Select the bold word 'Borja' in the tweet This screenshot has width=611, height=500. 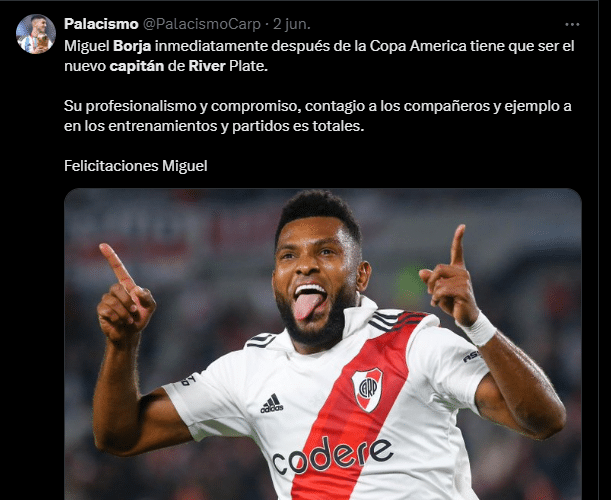pos(132,46)
